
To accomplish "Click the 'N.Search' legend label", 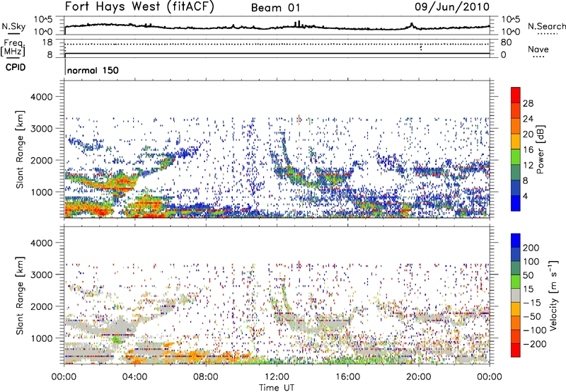I will tap(546, 26).
